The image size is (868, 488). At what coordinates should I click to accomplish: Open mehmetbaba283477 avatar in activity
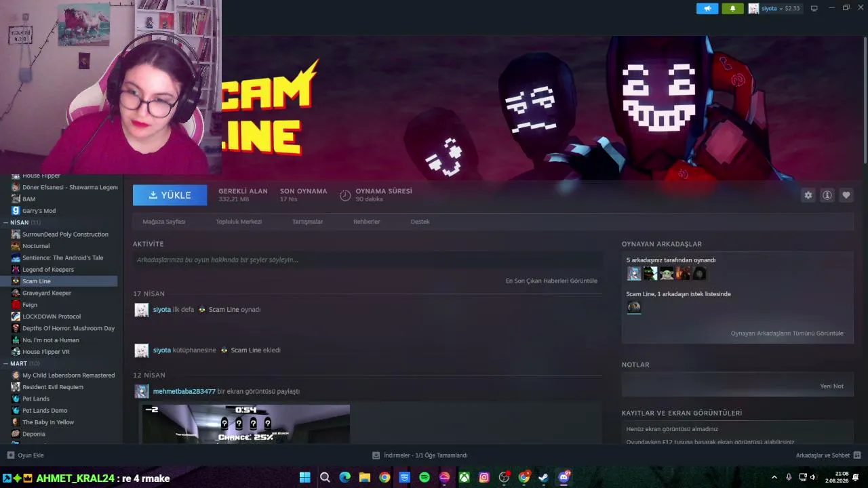pos(141,391)
